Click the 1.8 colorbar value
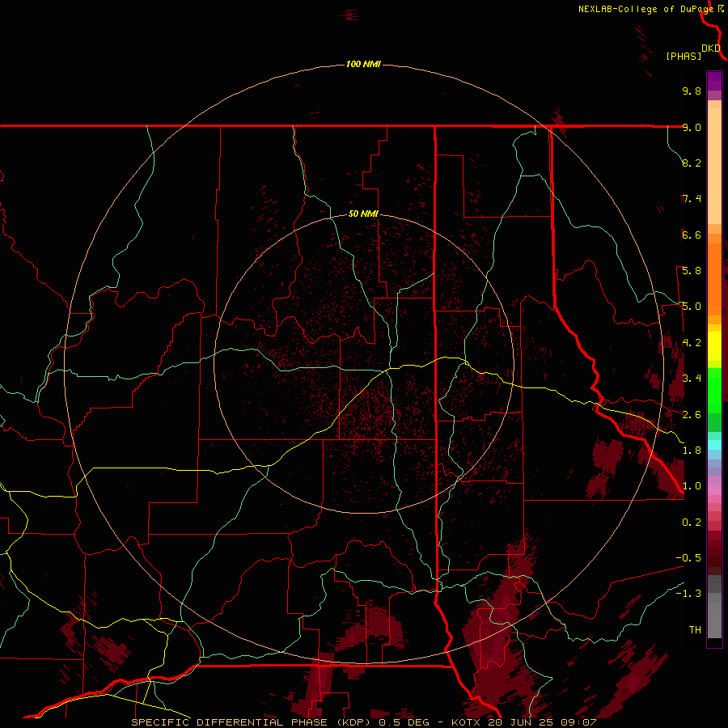728x728 pixels. pyautogui.click(x=692, y=451)
